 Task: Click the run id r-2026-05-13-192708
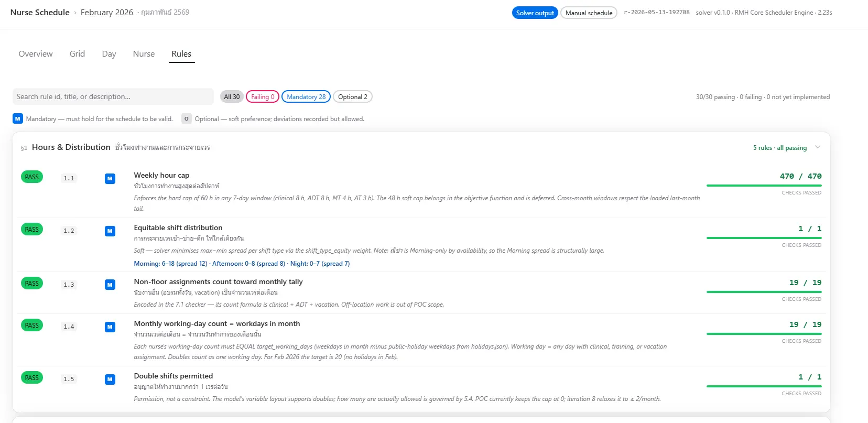[x=657, y=12]
